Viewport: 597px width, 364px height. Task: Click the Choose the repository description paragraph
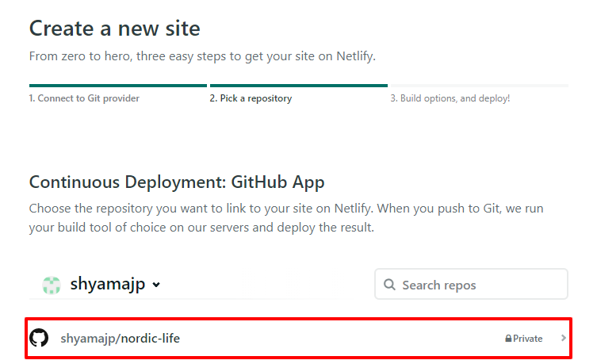(x=286, y=217)
